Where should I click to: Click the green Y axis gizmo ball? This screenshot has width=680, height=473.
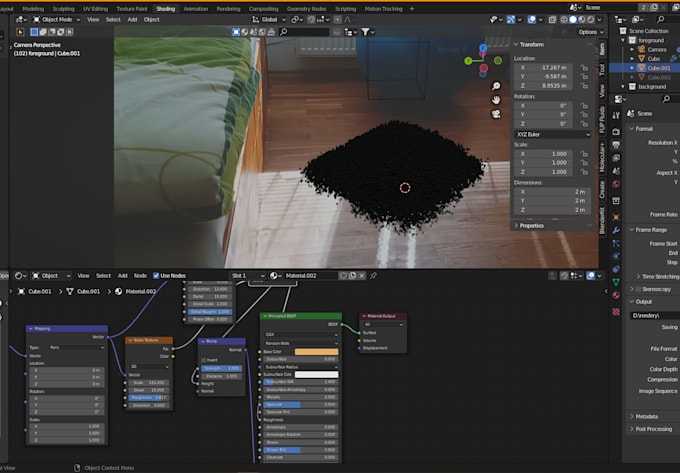point(468,61)
